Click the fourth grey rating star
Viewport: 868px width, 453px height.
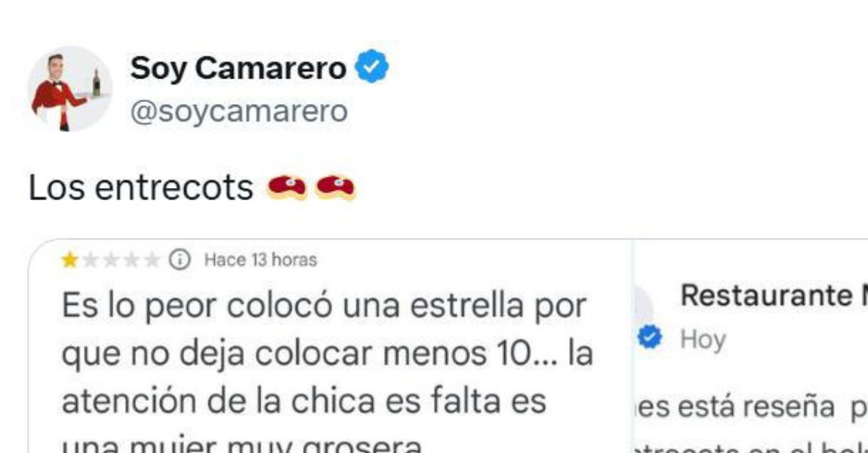tap(131, 260)
